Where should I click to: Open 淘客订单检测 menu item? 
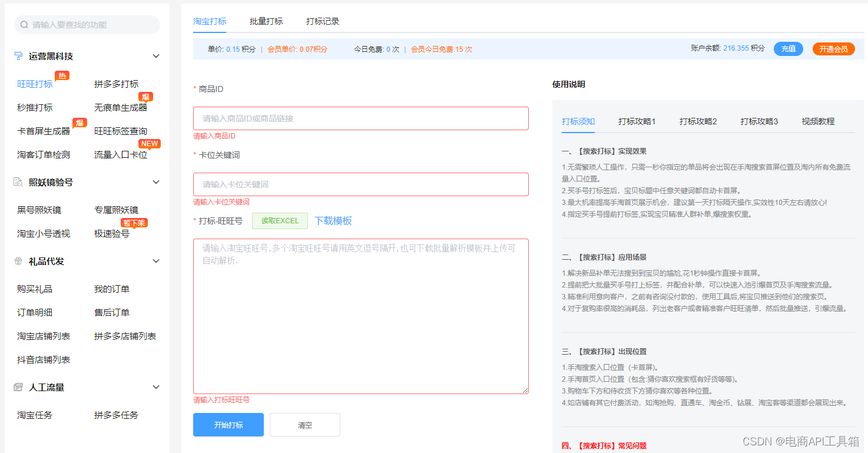pos(44,154)
